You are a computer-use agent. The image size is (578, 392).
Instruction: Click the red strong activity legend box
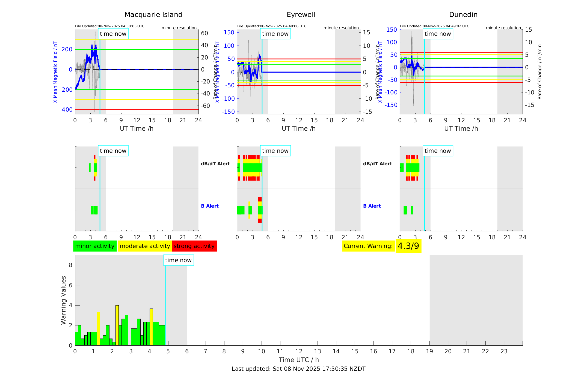click(194, 246)
